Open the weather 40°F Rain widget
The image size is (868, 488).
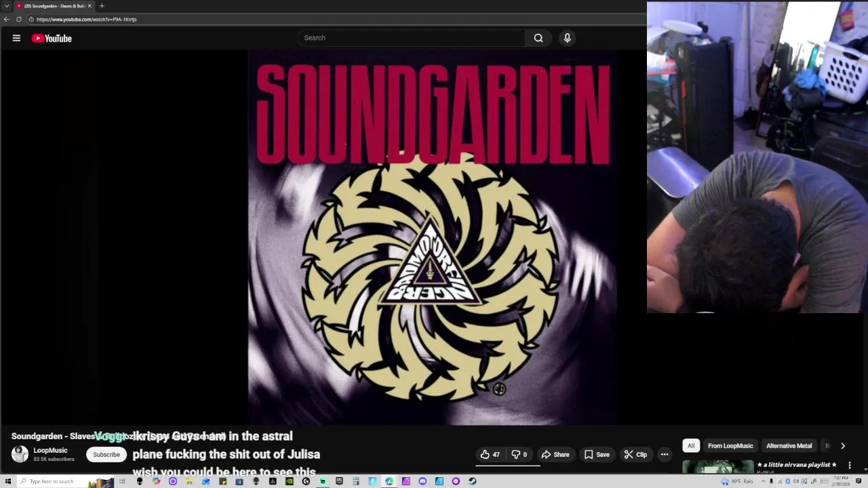737,481
